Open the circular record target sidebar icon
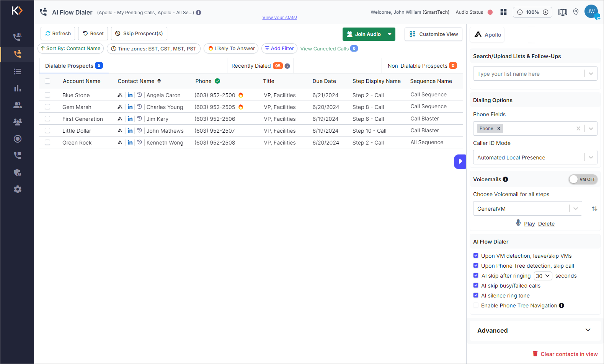The height and width of the screenshot is (364, 604). click(x=18, y=139)
